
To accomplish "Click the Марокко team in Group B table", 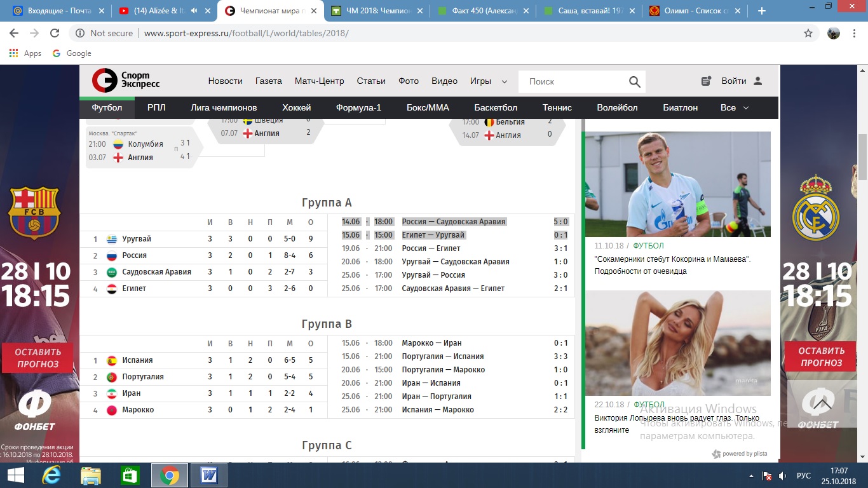I will click(x=138, y=410).
